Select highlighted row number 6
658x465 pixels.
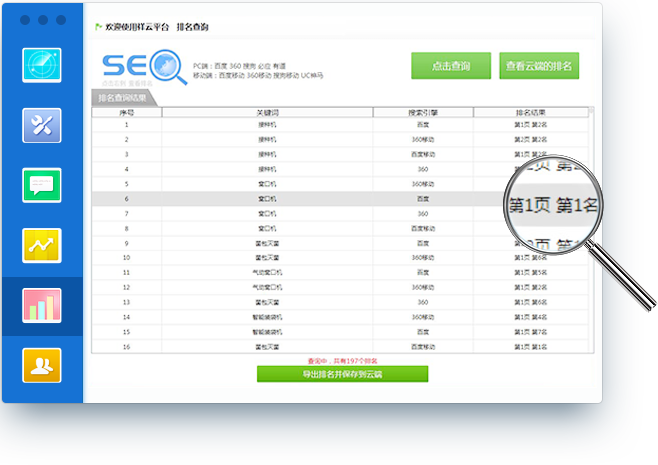point(340,199)
